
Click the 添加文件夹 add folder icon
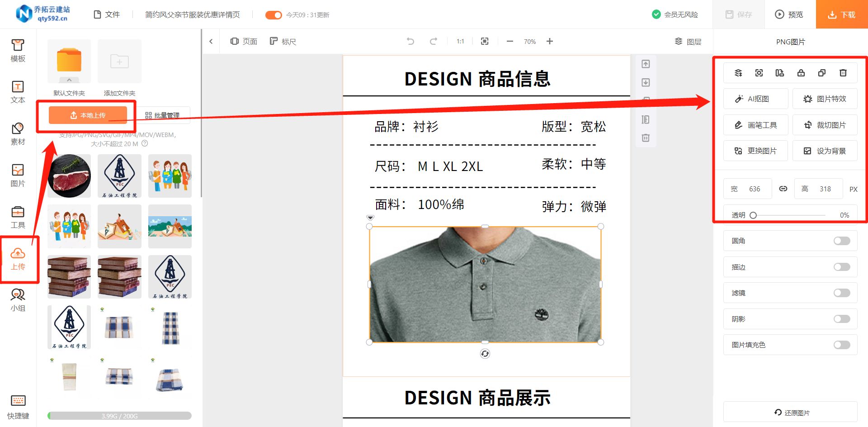pos(119,61)
